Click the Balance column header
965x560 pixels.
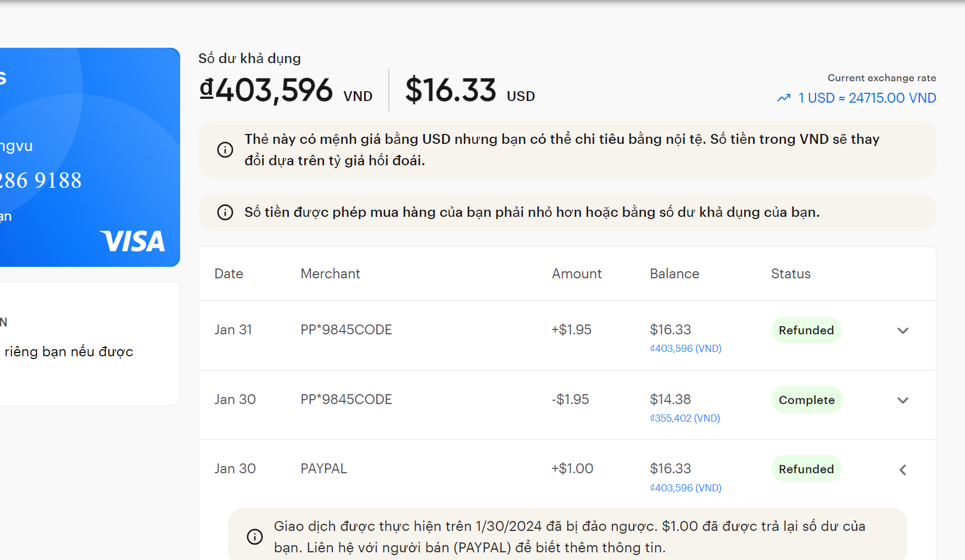point(674,274)
